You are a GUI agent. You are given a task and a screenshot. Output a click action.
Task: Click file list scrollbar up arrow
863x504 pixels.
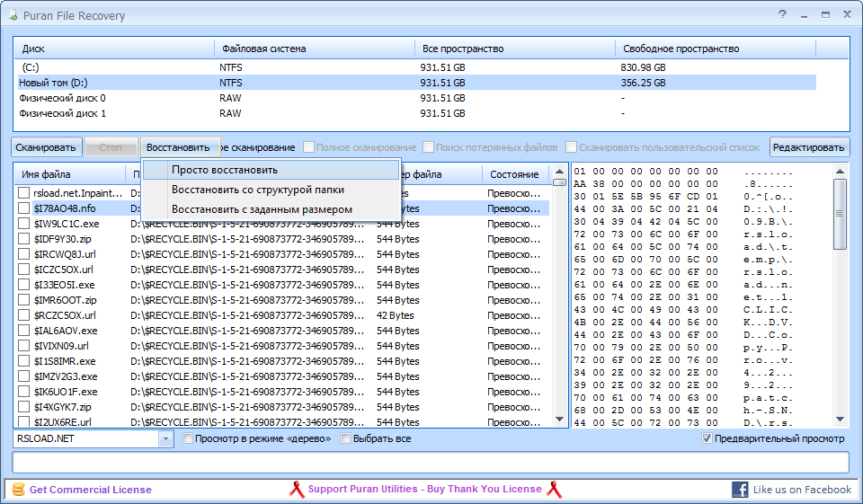tap(559, 172)
